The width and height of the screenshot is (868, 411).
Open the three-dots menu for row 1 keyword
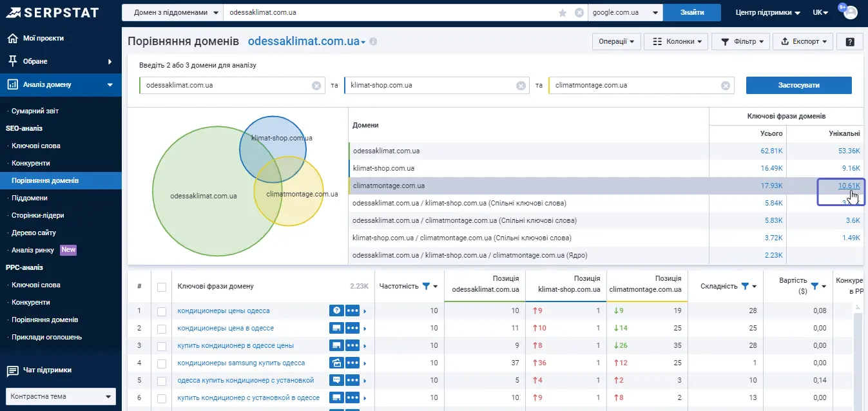click(x=352, y=311)
